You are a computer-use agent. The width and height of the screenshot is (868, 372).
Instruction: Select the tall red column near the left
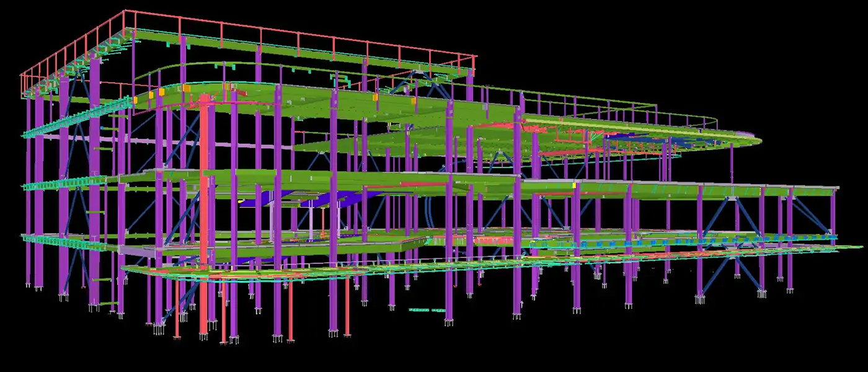coord(205,198)
